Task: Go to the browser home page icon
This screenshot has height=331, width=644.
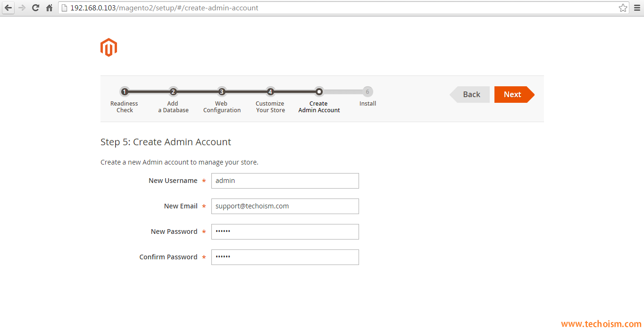Action: (x=49, y=8)
